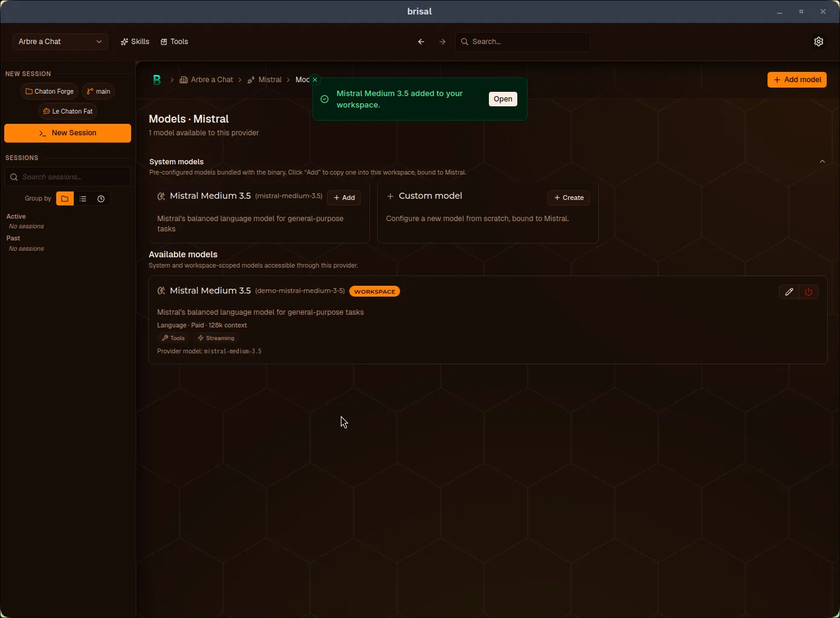This screenshot has height=618, width=840.
Task: Group sessions as a flat list
Action: tap(83, 199)
